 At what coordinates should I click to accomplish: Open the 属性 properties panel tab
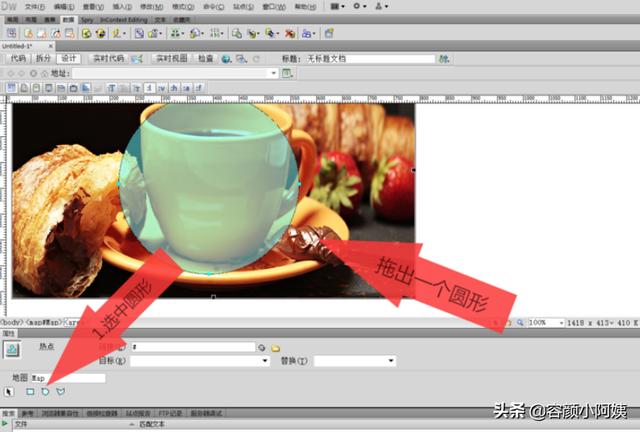8,334
